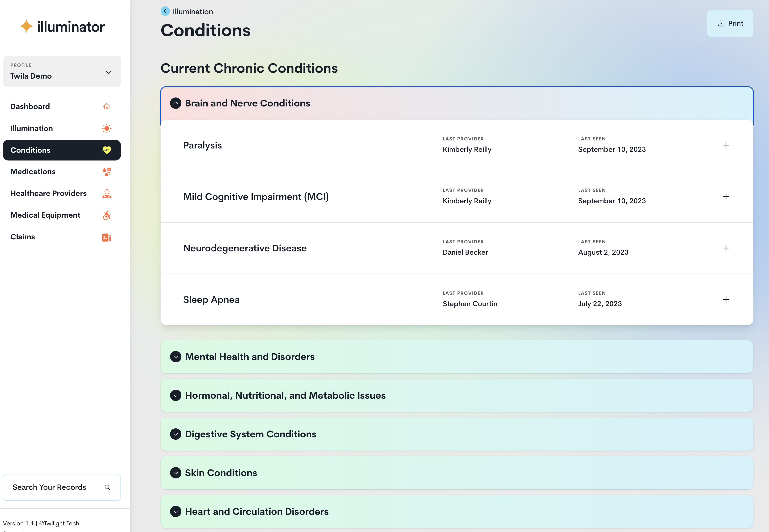Image resolution: width=769 pixels, height=532 pixels.
Task: Click the Medical Equipment wheelchair icon
Action: pos(107,215)
